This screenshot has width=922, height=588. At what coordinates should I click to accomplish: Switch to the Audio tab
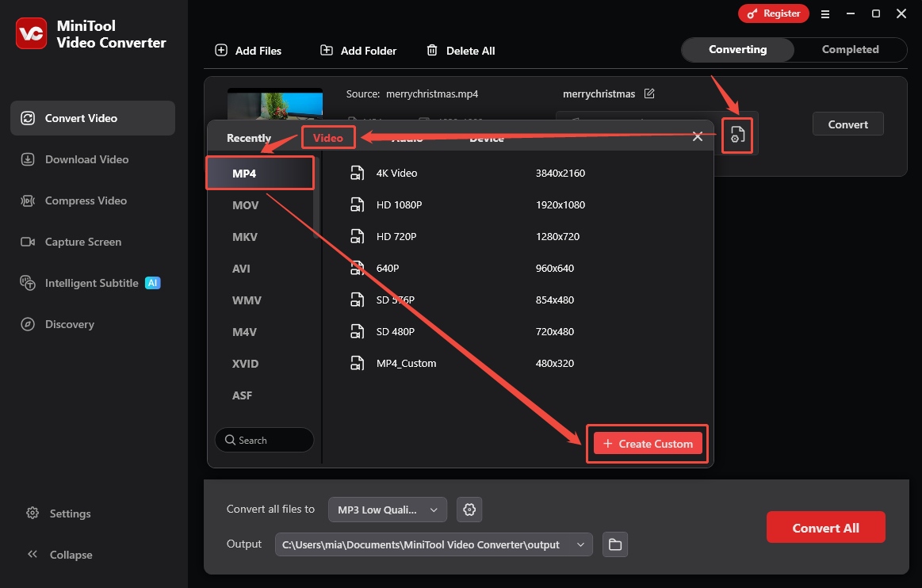coord(407,137)
